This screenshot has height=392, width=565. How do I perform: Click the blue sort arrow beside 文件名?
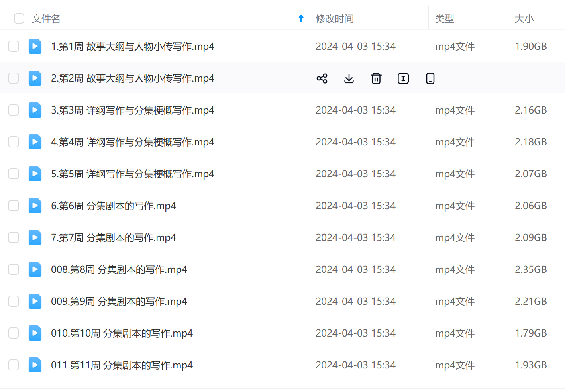pos(301,18)
